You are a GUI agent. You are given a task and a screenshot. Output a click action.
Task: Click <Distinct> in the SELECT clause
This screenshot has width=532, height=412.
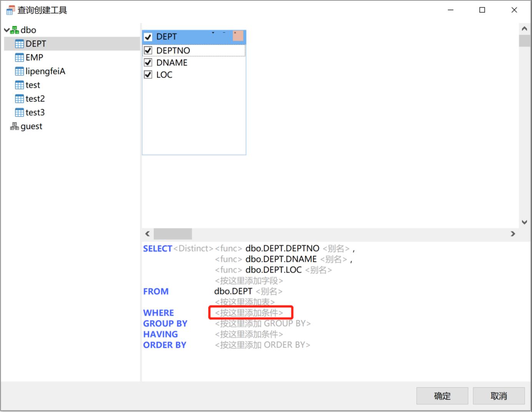pyautogui.click(x=193, y=248)
